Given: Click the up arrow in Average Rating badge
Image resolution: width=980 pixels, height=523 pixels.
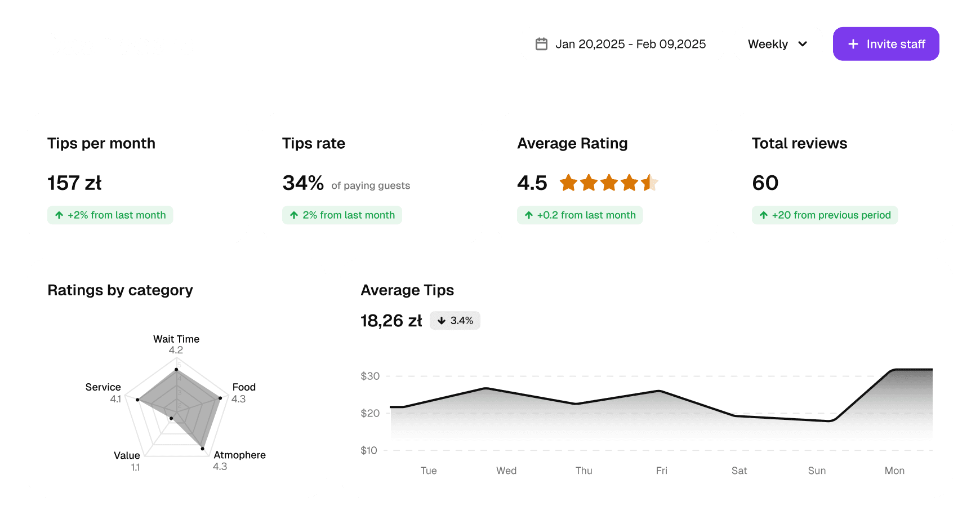Looking at the screenshot, I should 529,215.
